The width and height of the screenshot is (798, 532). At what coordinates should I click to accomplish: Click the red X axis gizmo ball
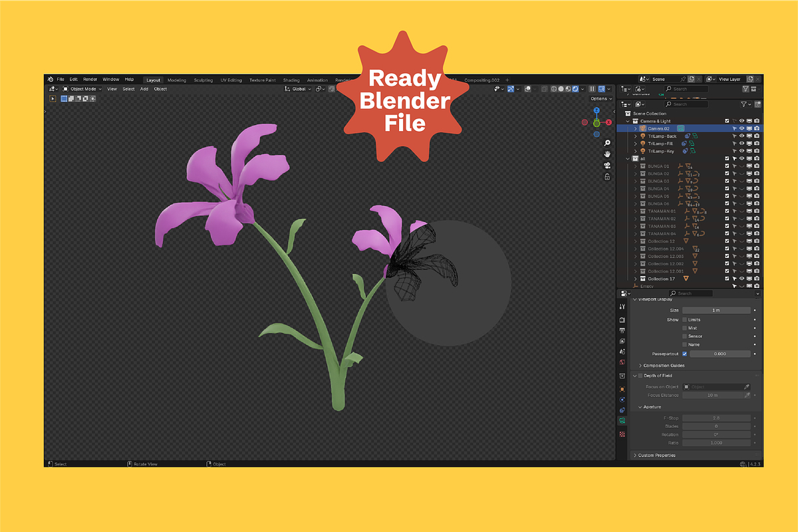pos(608,122)
